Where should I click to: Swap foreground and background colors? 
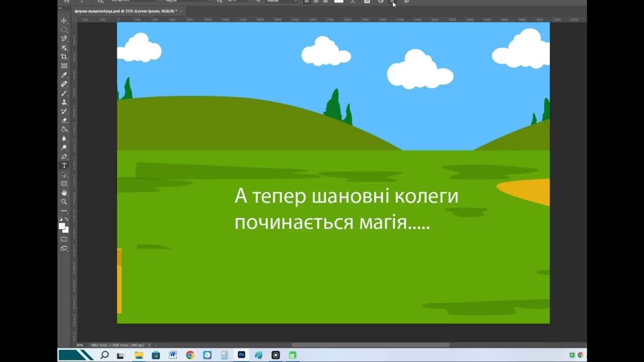point(67,219)
